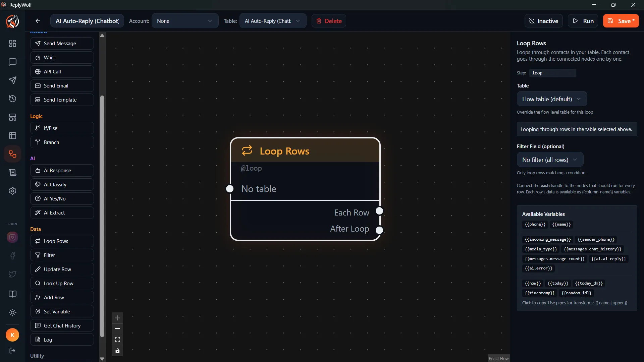
Task: Open the dashboard grid icon in sidebar
Action: 12,44
